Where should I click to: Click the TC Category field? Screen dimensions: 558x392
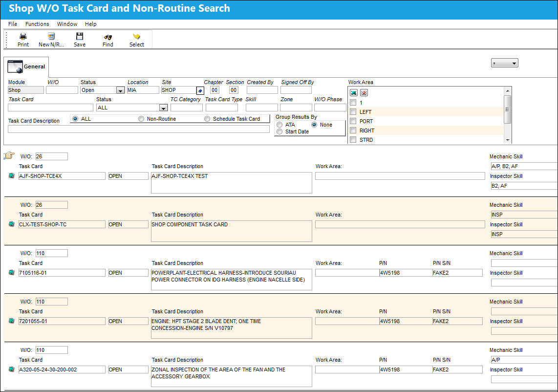tap(187, 108)
